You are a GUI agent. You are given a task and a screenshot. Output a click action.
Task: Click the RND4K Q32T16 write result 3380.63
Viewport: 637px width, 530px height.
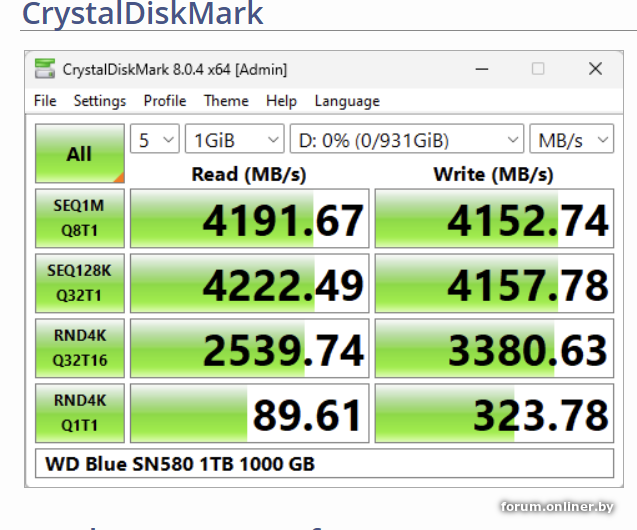coord(494,348)
